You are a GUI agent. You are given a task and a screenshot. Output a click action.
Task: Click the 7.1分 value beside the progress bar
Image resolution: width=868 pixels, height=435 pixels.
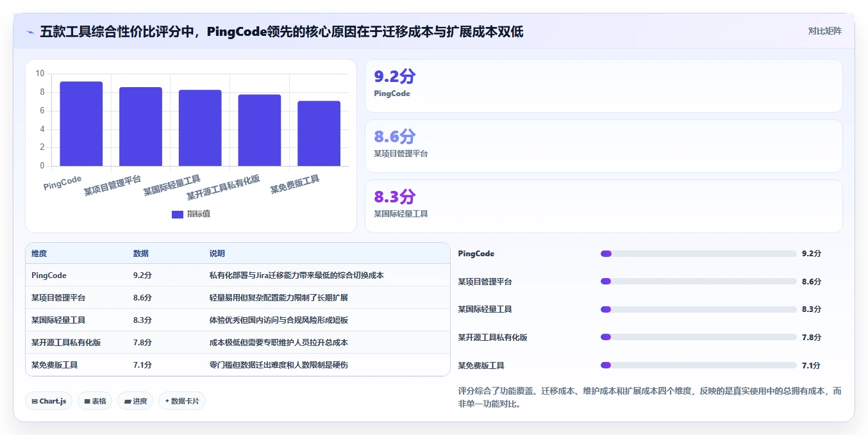(811, 365)
